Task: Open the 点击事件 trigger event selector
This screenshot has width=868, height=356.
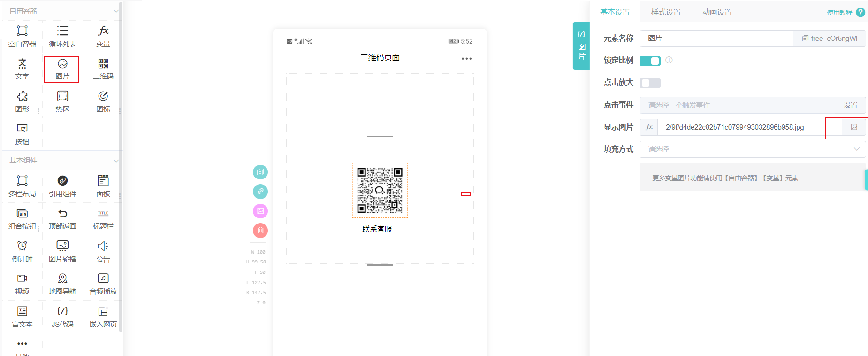Action: click(737, 105)
